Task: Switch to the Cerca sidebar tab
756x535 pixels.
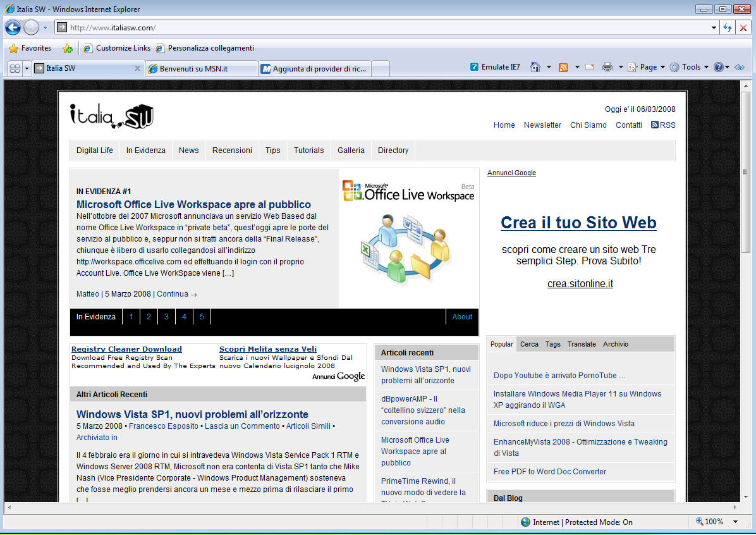Action: pyautogui.click(x=529, y=345)
